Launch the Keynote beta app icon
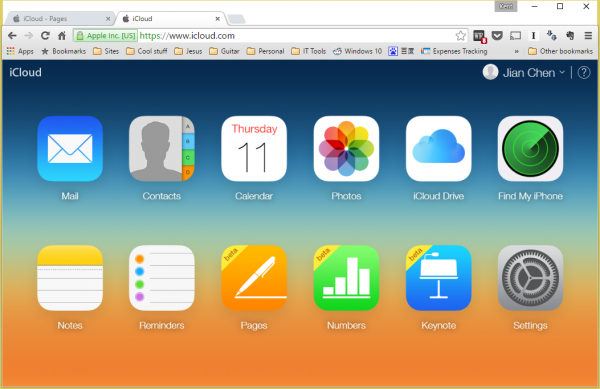600x389 pixels. tap(439, 278)
